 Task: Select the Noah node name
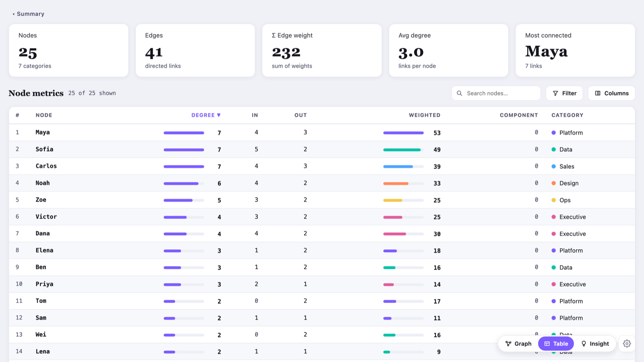click(43, 183)
